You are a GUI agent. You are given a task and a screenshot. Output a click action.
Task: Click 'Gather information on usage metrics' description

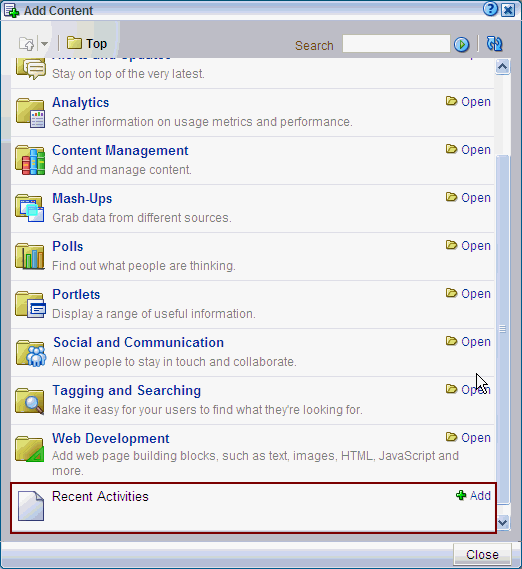pyautogui.click(x=202, y=122)
